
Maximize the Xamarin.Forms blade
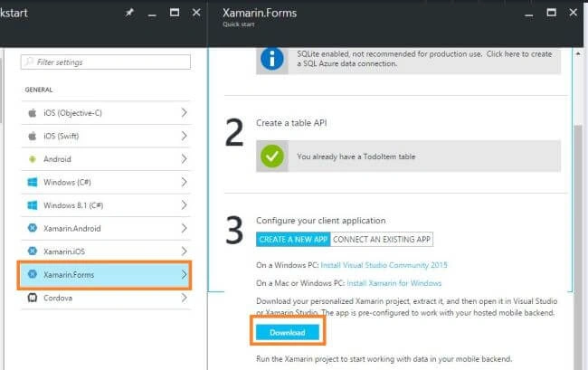point(551,13)
